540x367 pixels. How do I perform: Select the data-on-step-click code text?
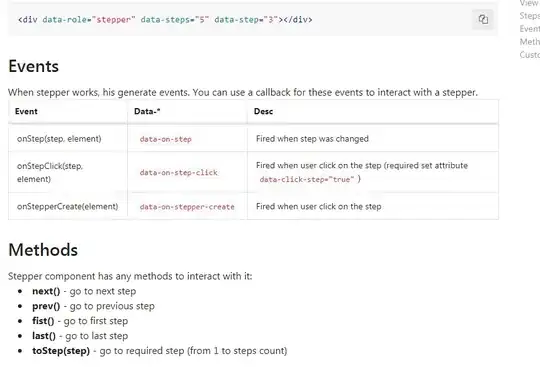[x=179, y=172]
